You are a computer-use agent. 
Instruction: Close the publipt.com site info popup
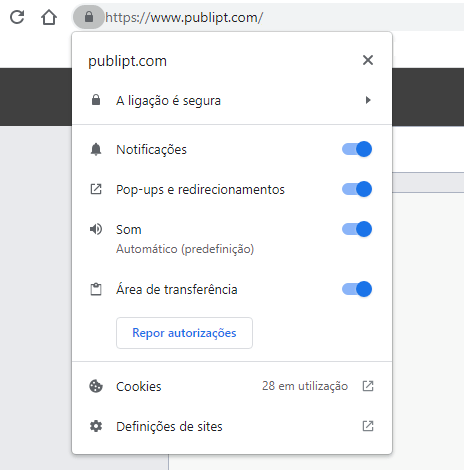click(368, 60)
